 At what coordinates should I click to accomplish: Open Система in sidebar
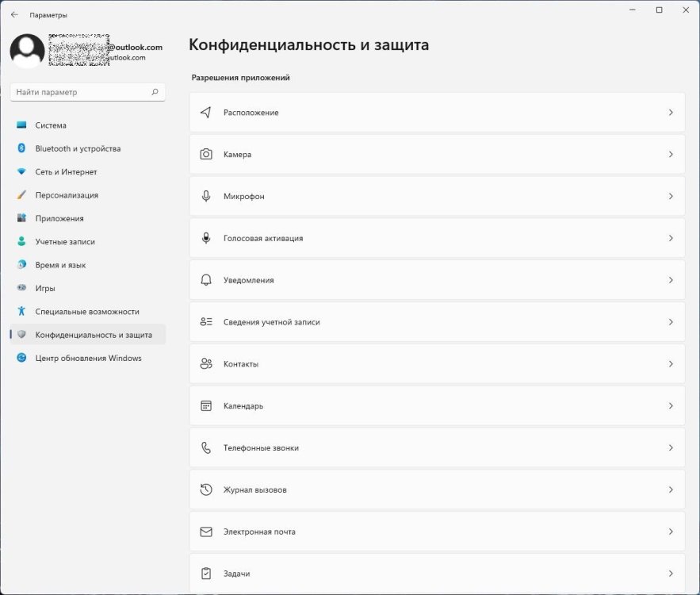pyautogui.click(x=51, y=125)
